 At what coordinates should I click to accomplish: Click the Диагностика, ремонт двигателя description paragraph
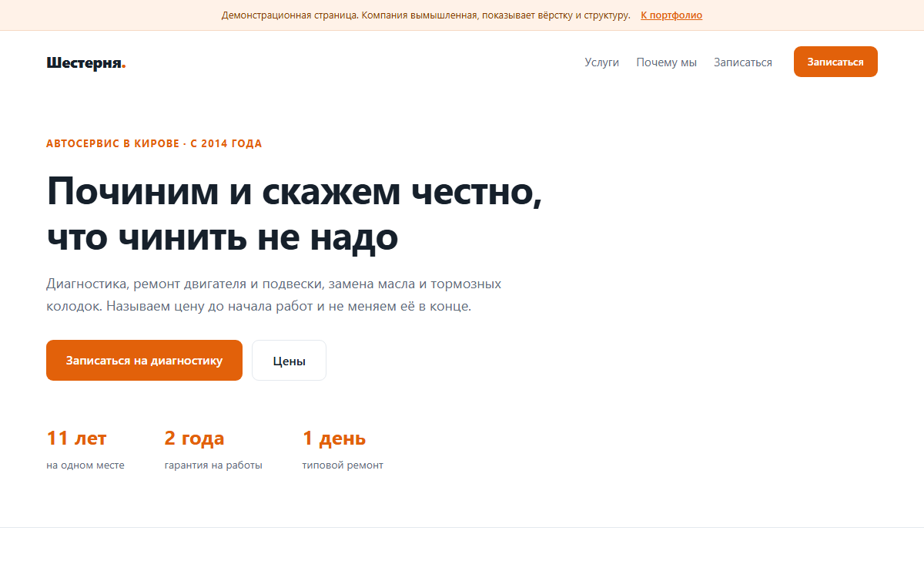[x=274, y=295]
